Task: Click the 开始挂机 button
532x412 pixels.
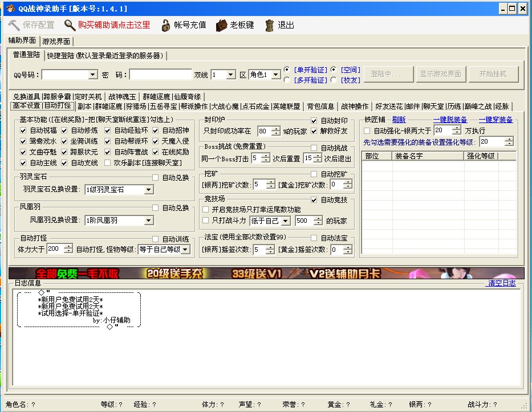Action: (493, 74)
